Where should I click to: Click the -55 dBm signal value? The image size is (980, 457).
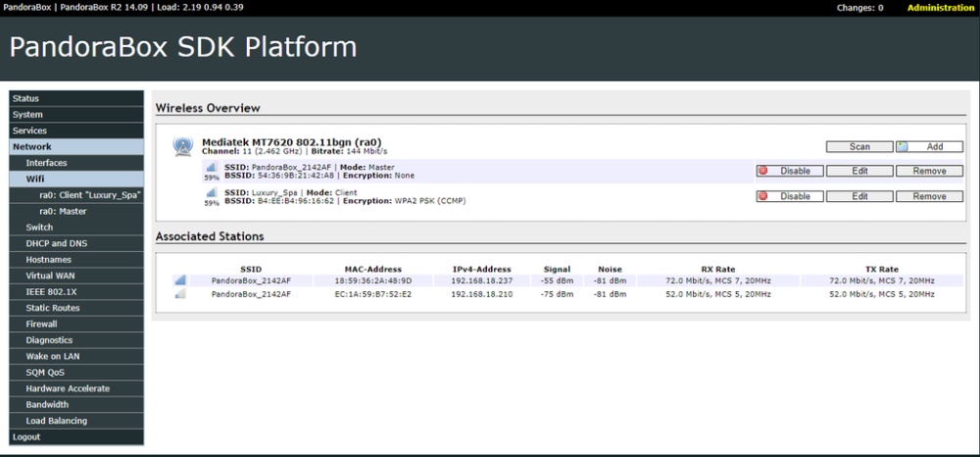[x=557, y=280]
